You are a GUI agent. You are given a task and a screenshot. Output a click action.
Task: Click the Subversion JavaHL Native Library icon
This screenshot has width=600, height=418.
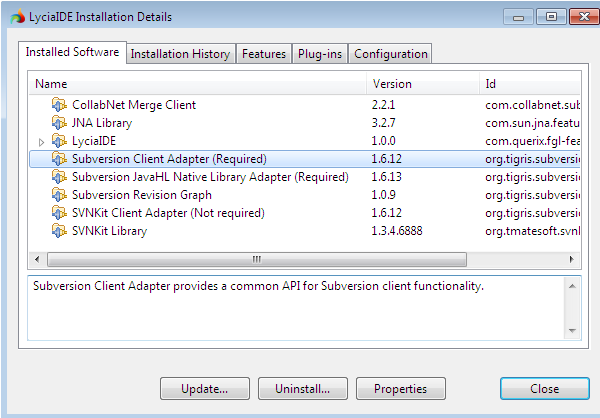59,177
